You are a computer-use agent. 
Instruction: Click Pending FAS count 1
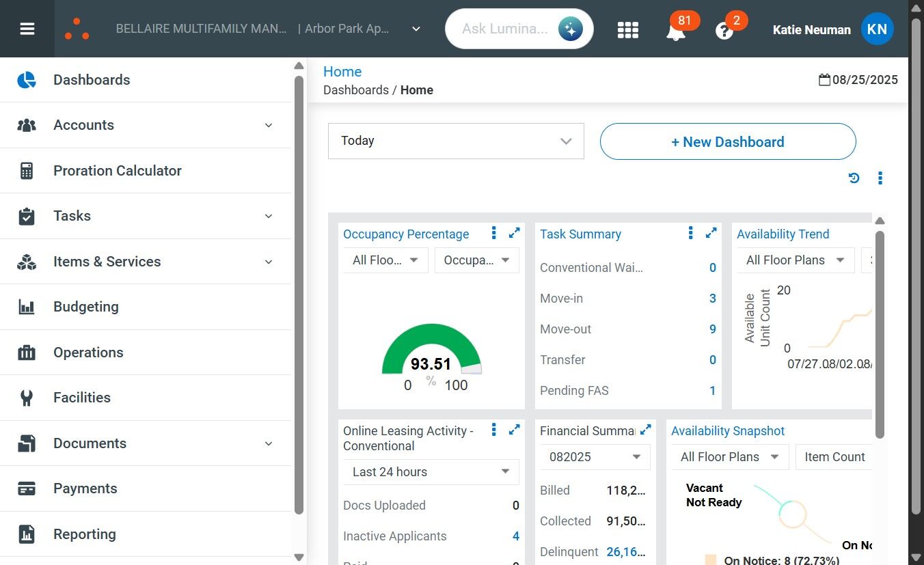tap(713, 391)
